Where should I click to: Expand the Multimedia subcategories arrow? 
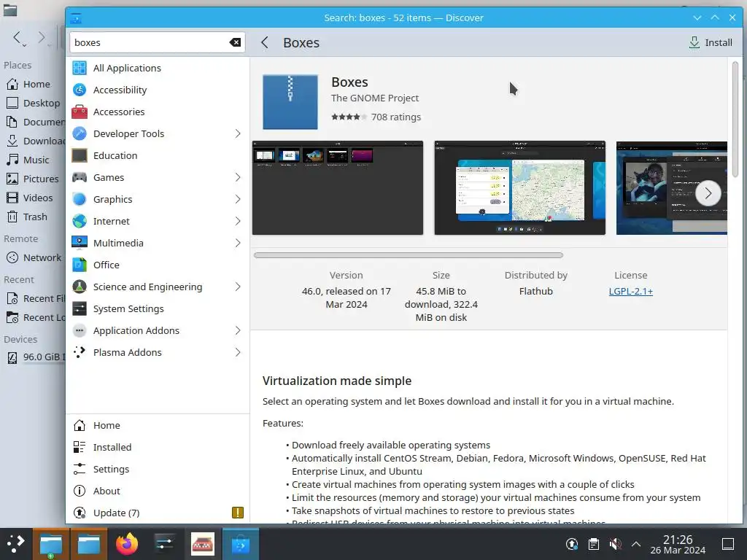click(x=237, y=243)
